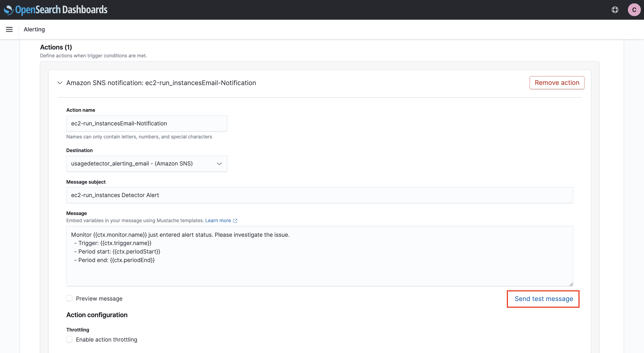The height and width of the screenshot is (353, 644).
Task: Click the collapse chevron on SNS notification
Action: (60, 83)
